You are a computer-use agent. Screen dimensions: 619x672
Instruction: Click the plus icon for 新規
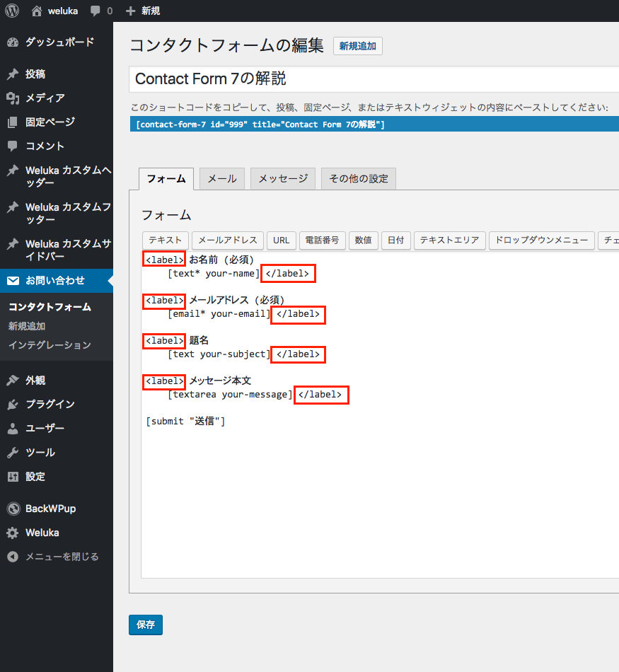pos(130,11)
